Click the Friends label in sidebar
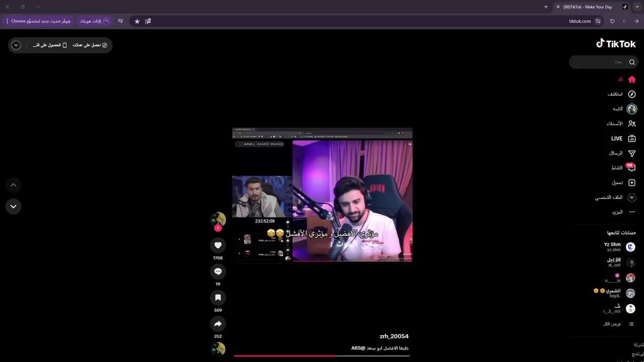 click(615, 124)
